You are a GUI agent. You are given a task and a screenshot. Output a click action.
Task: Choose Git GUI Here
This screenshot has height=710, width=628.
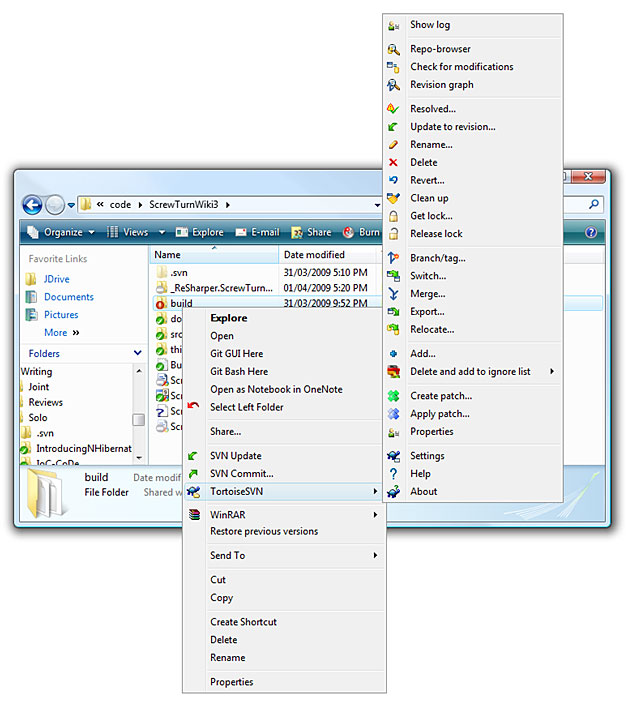[x=236, y=354]
